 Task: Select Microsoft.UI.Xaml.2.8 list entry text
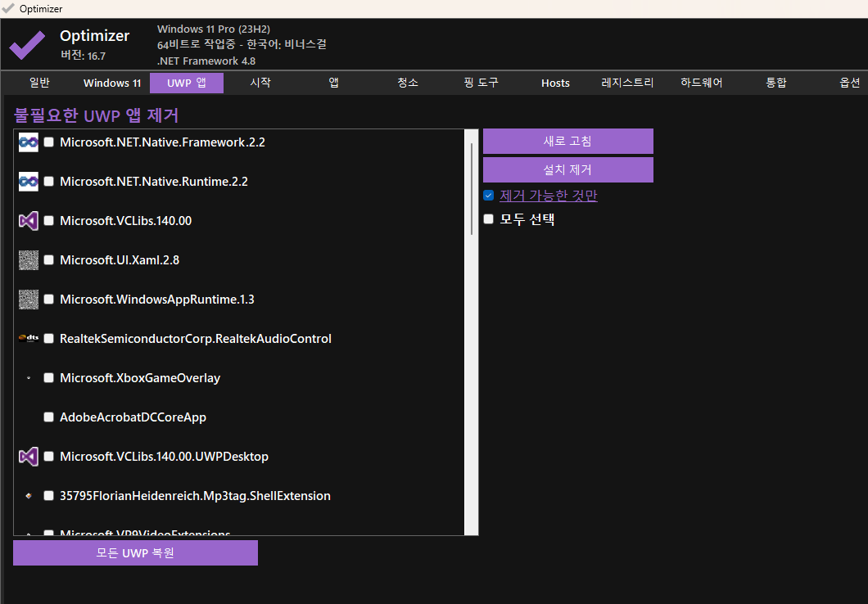tap(120, 260)
